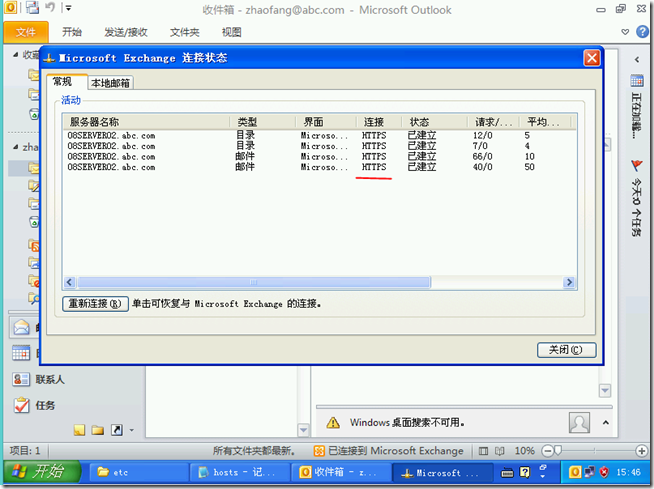
Task: Switch to Reading view status bar icon
Action: pos(499,451)
